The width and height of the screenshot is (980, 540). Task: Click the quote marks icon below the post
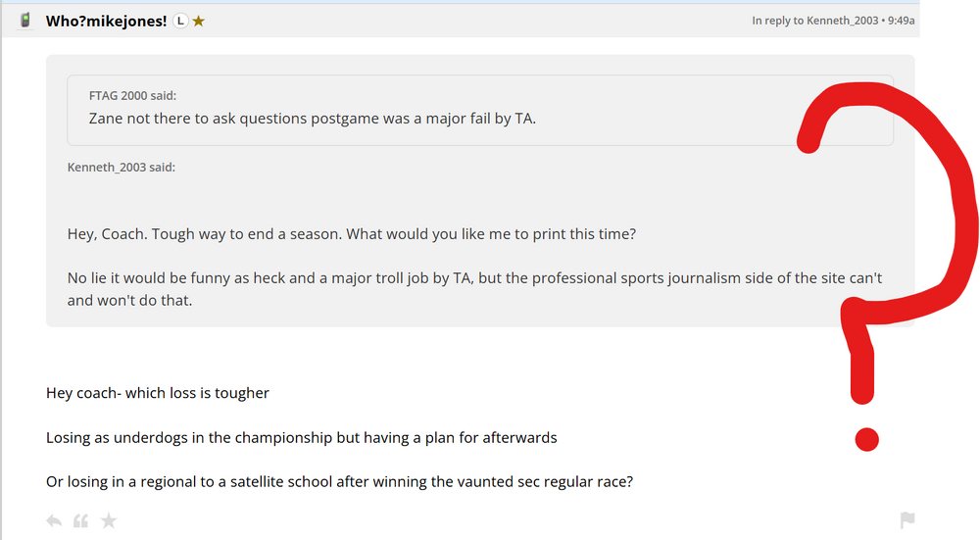(x=80, y=520)
